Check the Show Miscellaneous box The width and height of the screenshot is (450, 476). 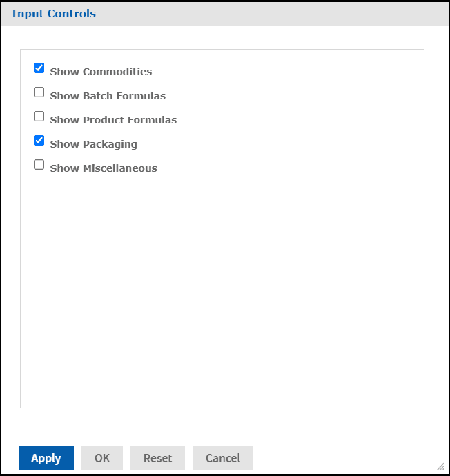coord(39,165)
